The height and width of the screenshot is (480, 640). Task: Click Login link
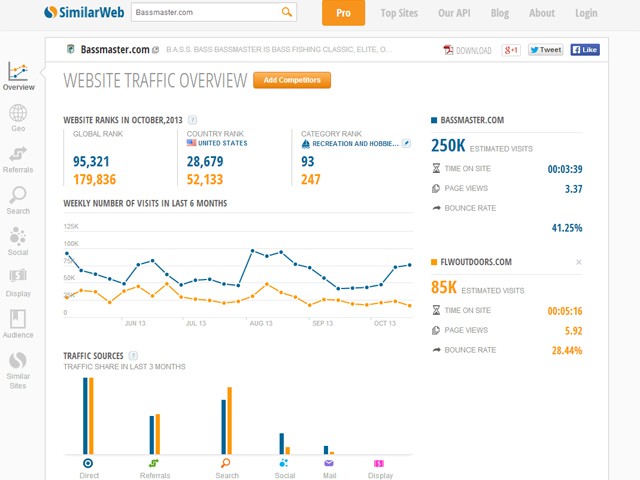tap(586, 13)
